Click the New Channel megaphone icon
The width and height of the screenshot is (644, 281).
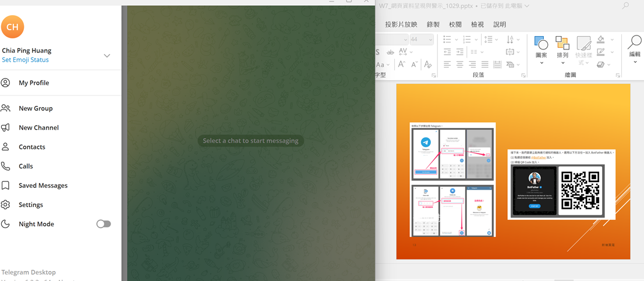(x=6, y=127)
